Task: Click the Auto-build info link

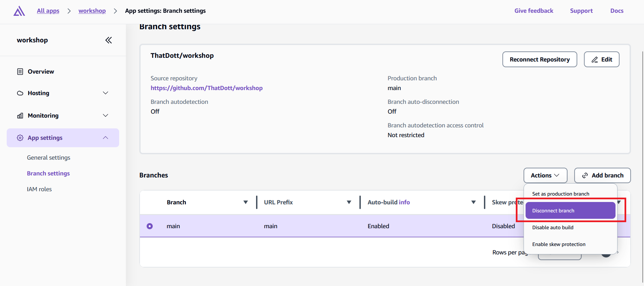Action: [404, 202]
